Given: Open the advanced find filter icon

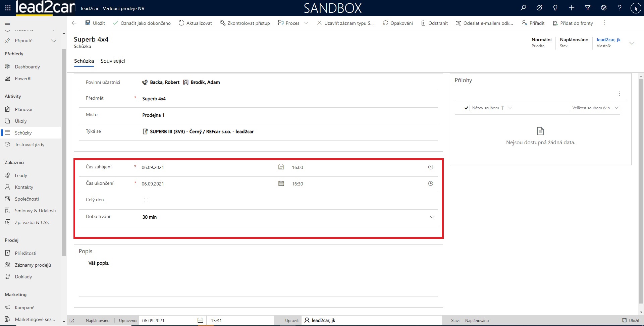Looking at the screenshot, I should [x=588, y=8].
